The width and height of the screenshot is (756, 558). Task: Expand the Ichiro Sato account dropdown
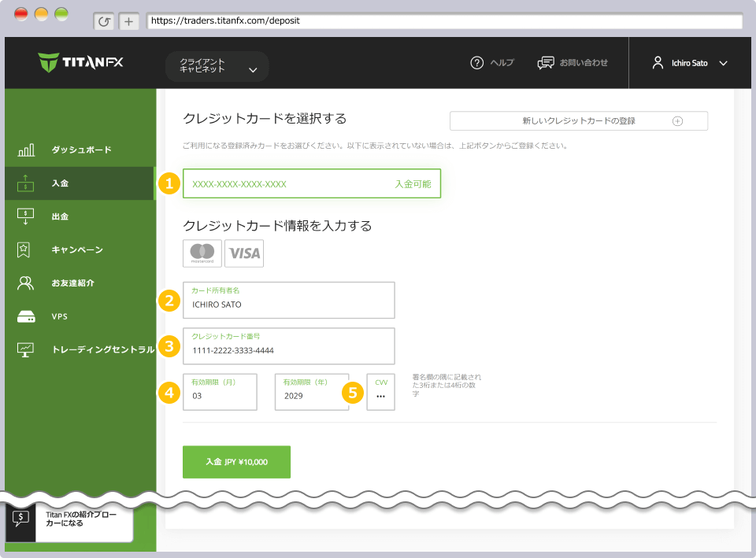(691, 63)
